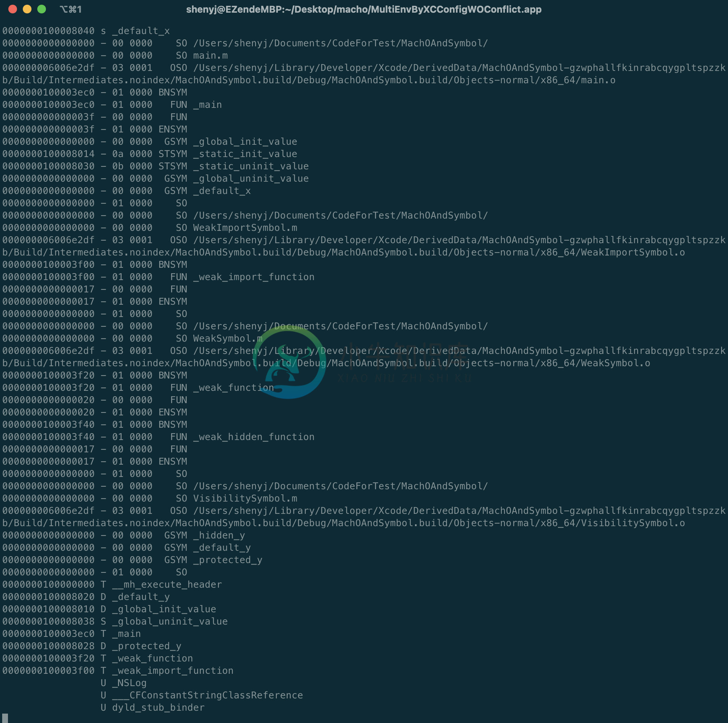Click 'T _weak_function' symbol line
This screenshot has height=723, width=728.
(147, 659)
